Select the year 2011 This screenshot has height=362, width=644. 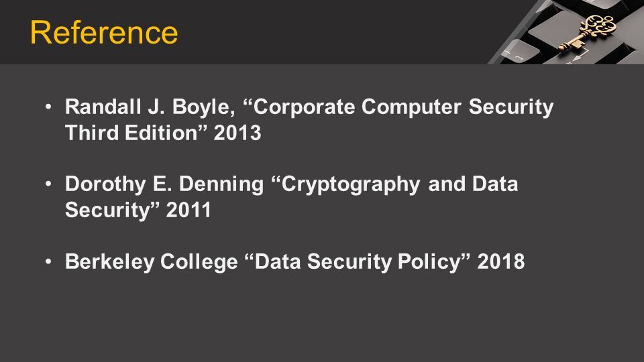(189, 210)
